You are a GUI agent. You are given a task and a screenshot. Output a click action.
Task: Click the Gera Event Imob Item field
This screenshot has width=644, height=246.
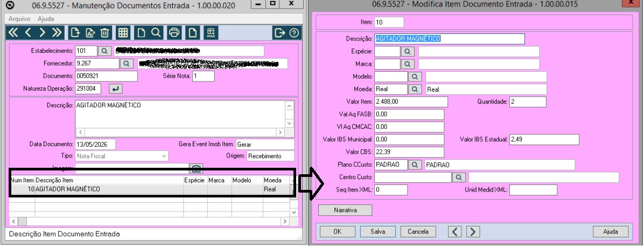265,145
